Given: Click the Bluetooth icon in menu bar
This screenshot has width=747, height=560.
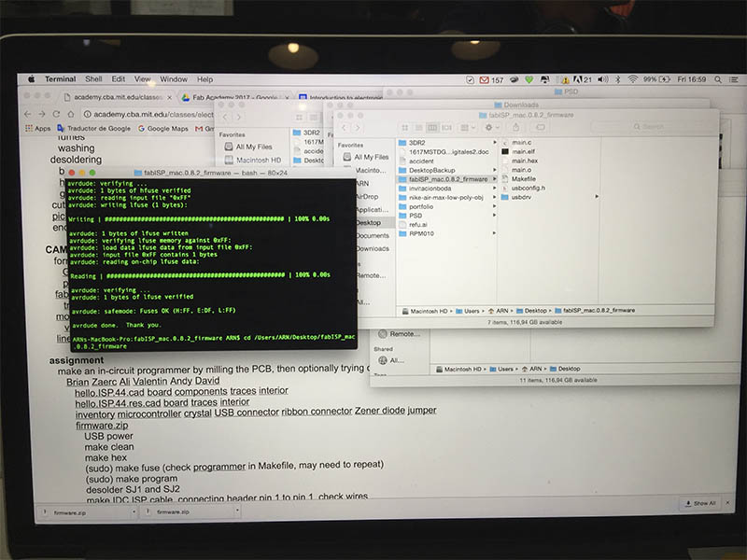Looking at the screenshot, I should point(618,79).
